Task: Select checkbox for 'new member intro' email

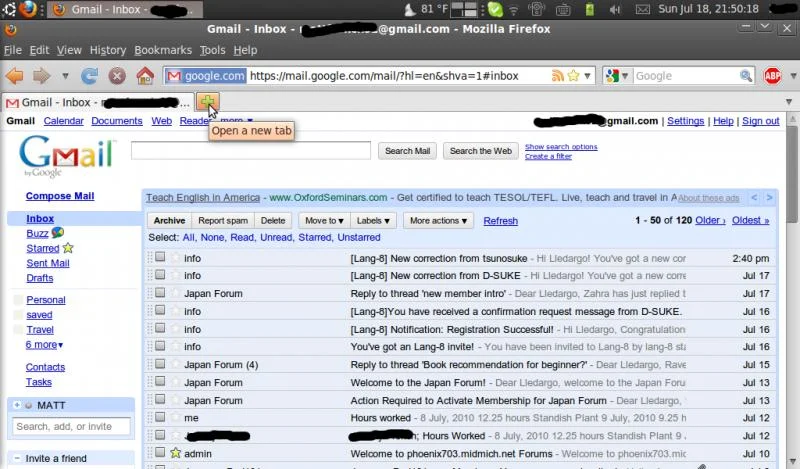Action: click(160, 292)
